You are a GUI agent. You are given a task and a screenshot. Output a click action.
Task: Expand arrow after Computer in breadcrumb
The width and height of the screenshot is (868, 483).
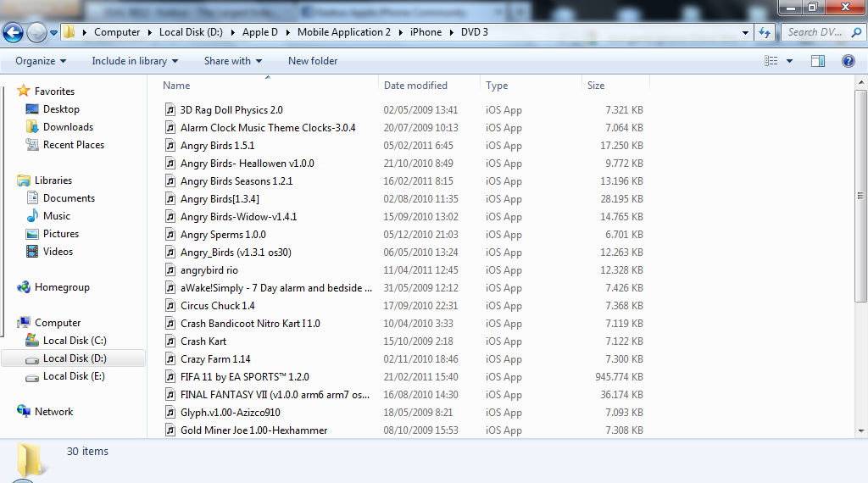click(150, 33)
